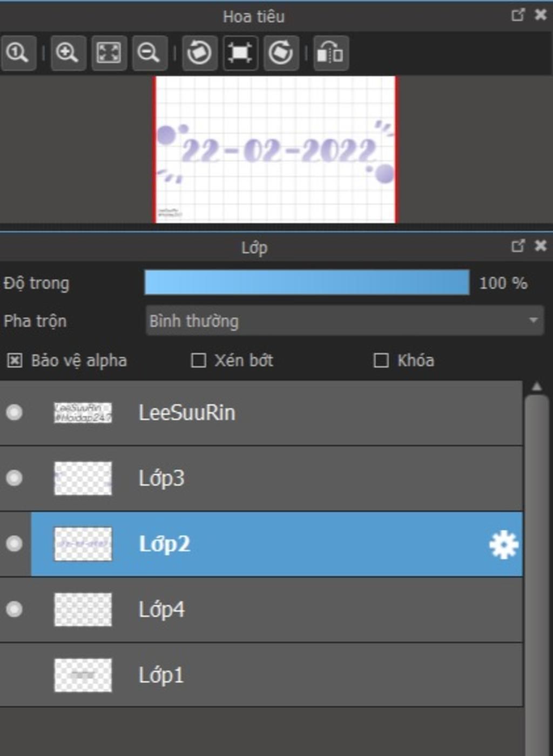Image resolution: width=553 pixels, height=756 pixels.
Task: Click the zoom in magnifier icon
Action: pyautogui.click(x=68, y=53)
